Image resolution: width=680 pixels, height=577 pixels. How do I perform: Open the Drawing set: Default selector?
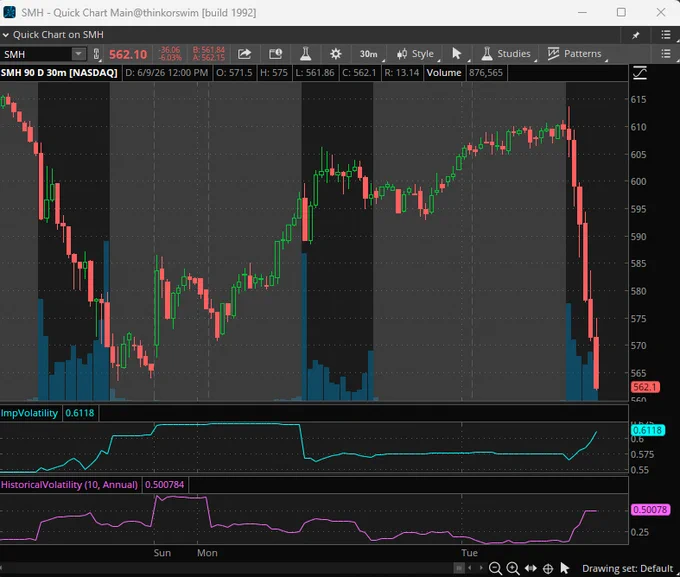pyautogui.click(x=627, y=568)
